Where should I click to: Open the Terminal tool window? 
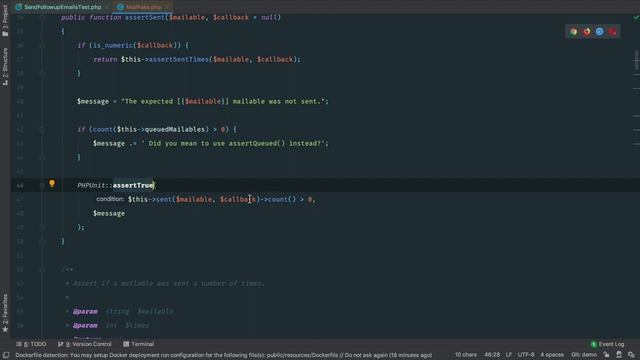139,344
